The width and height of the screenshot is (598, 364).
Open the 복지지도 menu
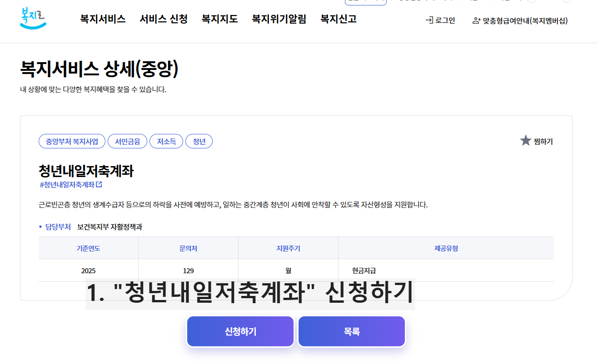coord(220,19)
